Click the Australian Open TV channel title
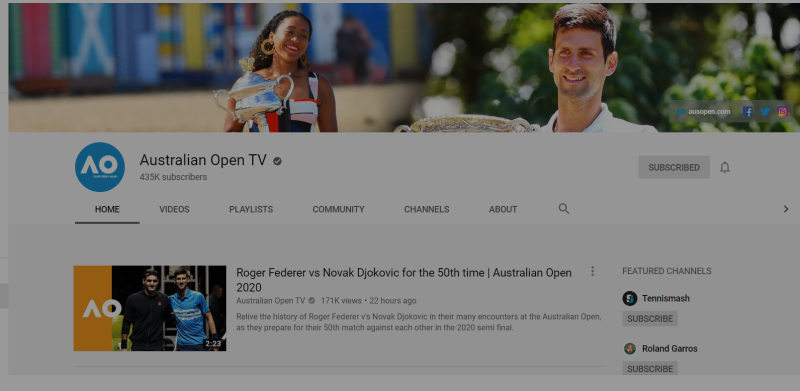 click(203, 160)
